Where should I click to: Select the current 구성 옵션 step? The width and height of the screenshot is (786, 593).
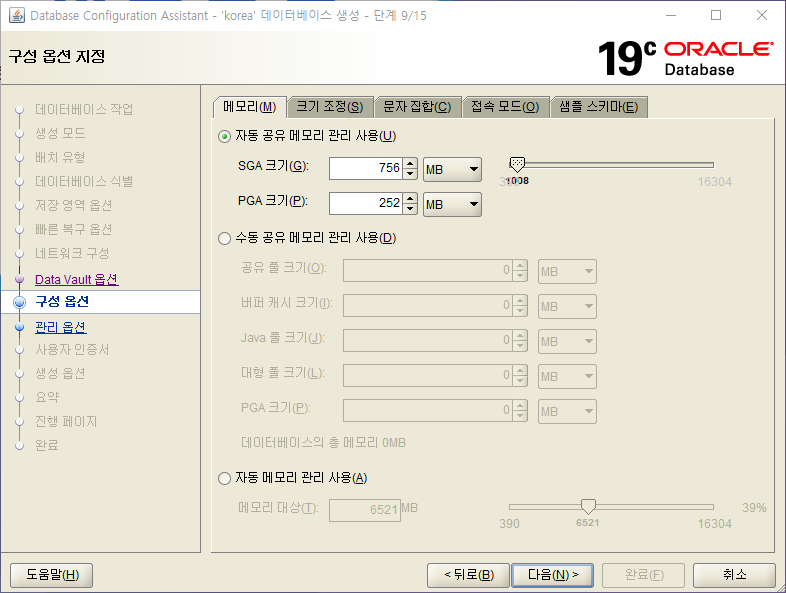[62, 301]
